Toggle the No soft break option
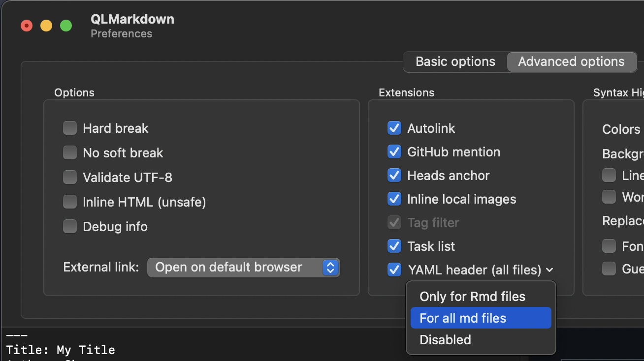The image size is (644, 361). pos(70,153)
